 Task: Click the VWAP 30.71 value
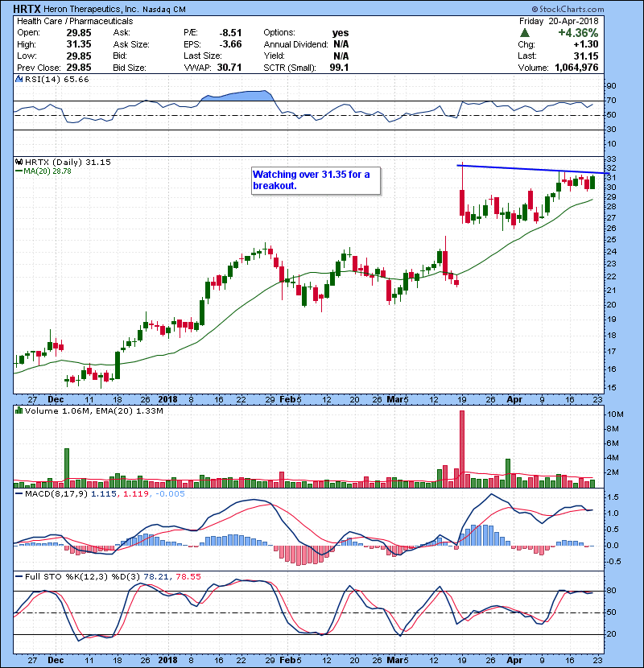pyautogui.click(x=229, y=68)
